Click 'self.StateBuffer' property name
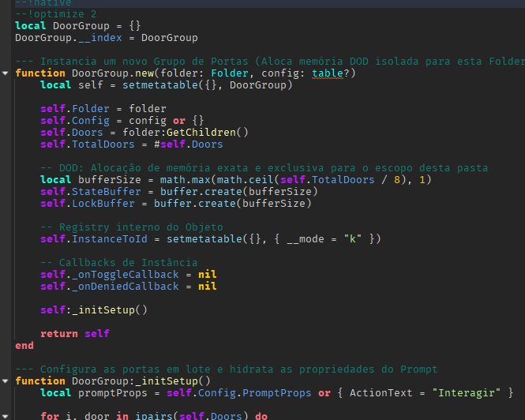This screenshot has width=525, height=420. tap(91, 192)
